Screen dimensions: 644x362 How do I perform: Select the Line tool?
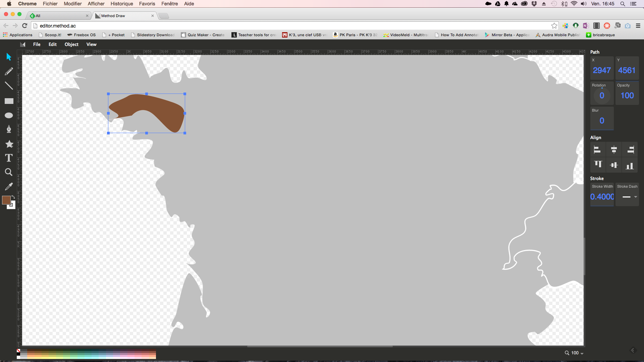pyautogui.click(x=9, y=86)
